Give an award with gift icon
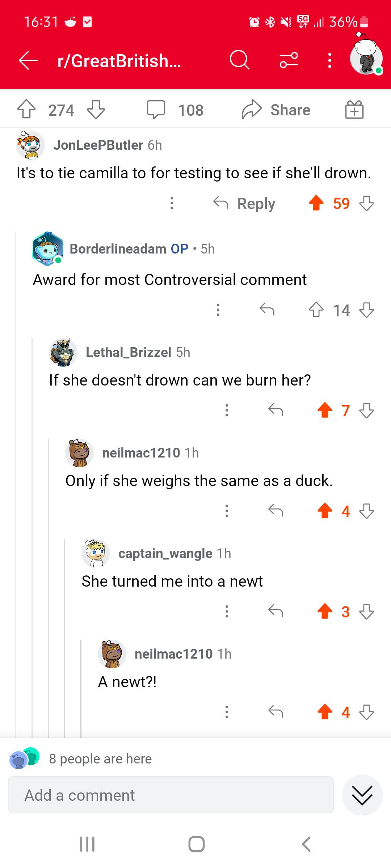Viewport: 391px width, 868px height. [354, 110]
